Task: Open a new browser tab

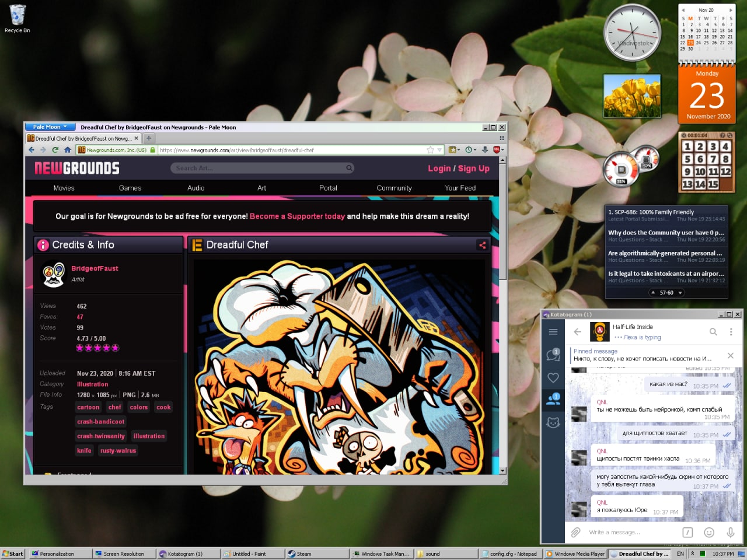Action: click(149, 138)
